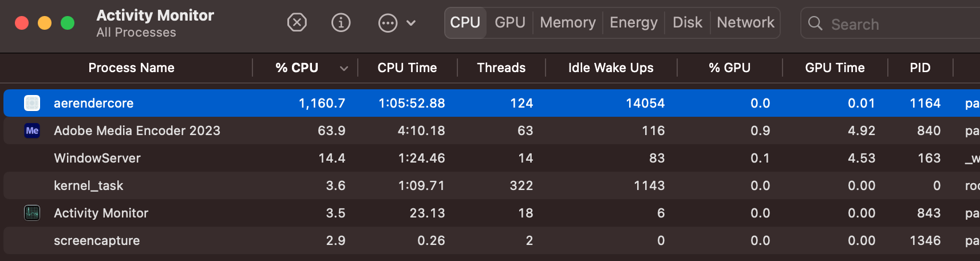Sort by Process Name column header
The image size is (980, 261).
coord(131,68)
